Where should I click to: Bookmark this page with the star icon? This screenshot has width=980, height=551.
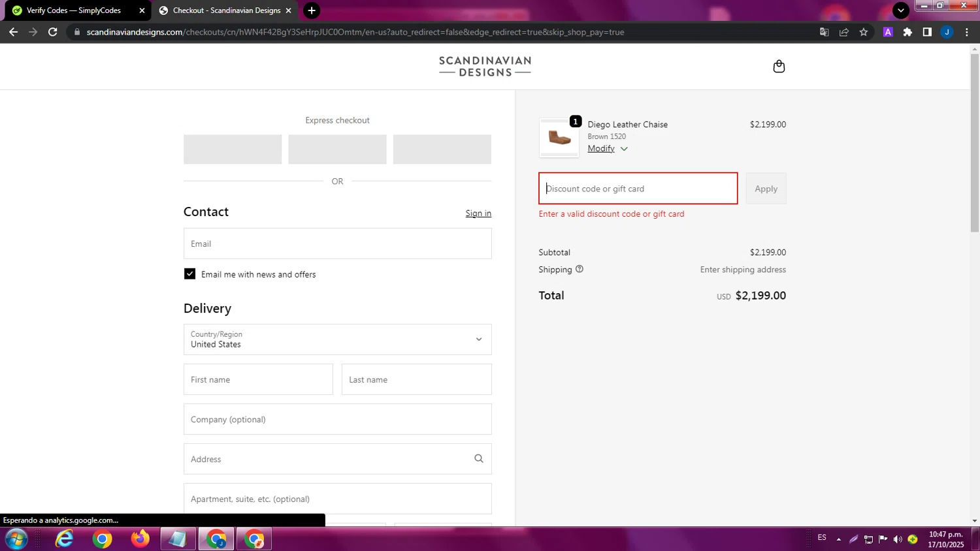864,32
